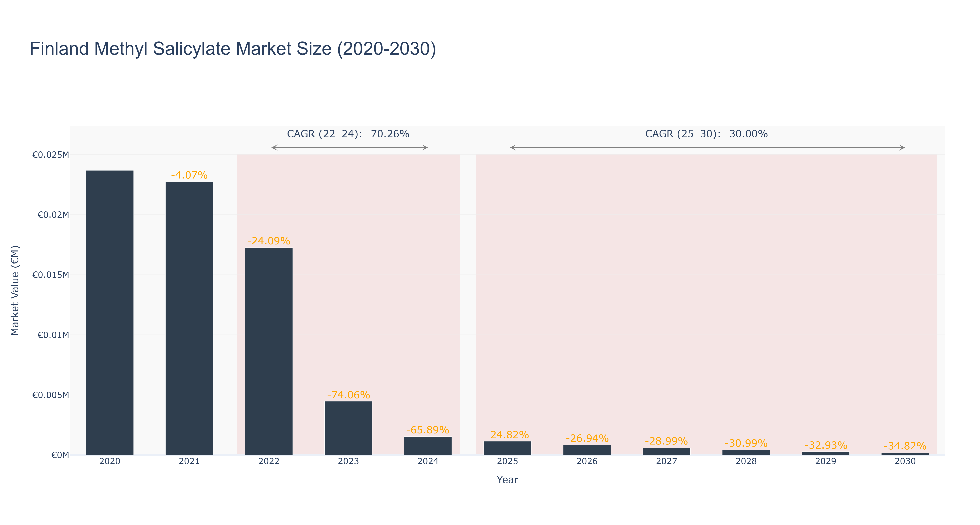
Task: Click the €0.02M y-axis tick label
Action: point(53,215)
